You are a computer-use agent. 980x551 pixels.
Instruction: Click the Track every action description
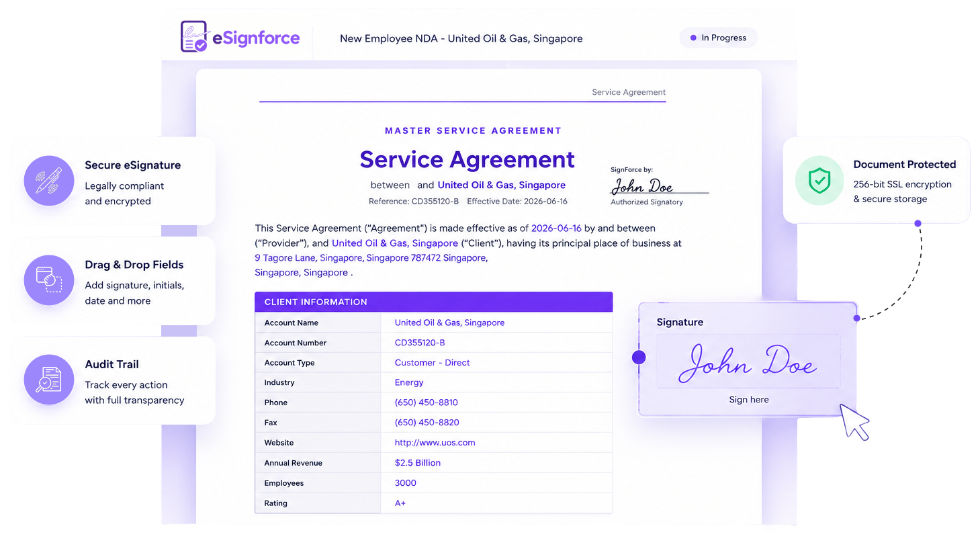[134, 392]
